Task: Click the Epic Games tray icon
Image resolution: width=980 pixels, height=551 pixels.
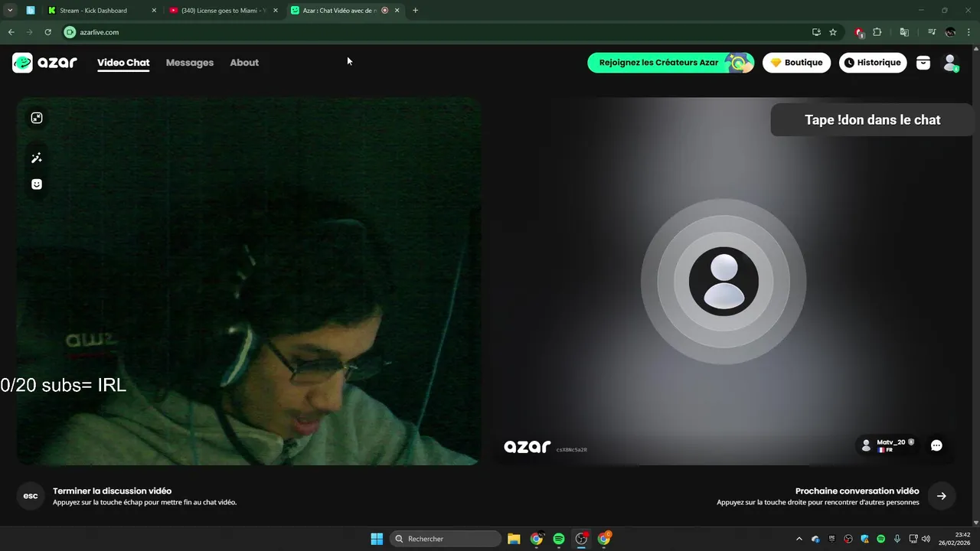Action: click(832, 539)
